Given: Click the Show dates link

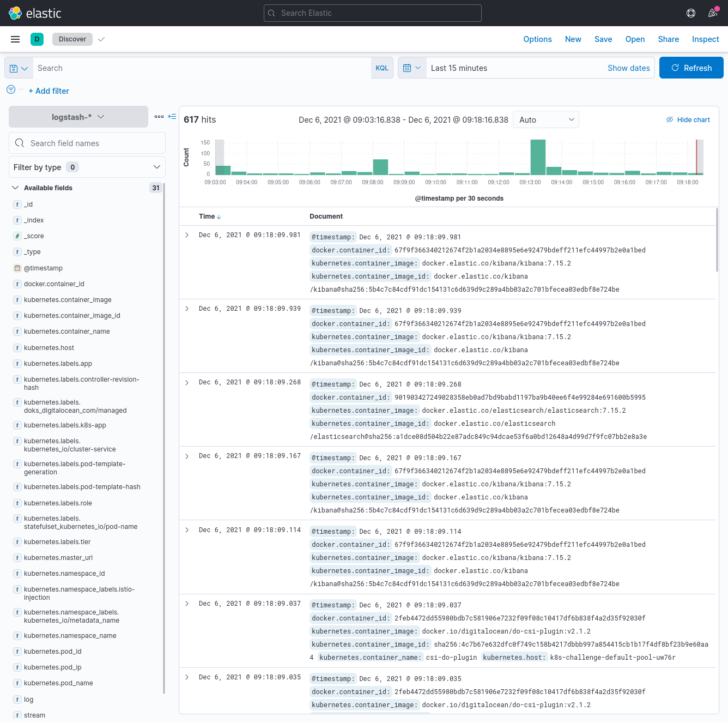Looking at the screenshot, I should [628, 68].
